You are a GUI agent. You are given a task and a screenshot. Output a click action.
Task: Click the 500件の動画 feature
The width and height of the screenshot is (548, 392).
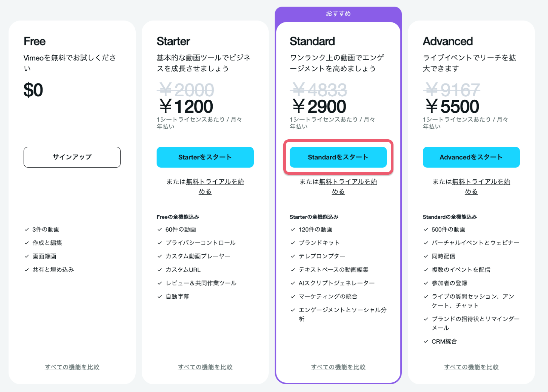click(449, 229)
